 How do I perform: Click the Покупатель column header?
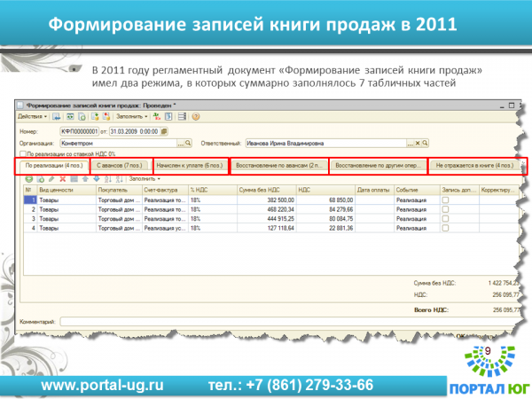click(x=119, y=190)
